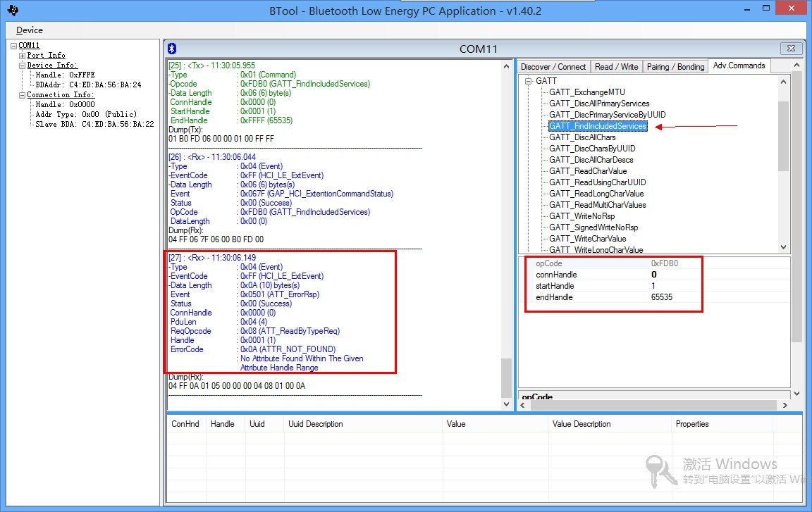The width and height of the screenshot is (812, 512).
Task: Click Device Info tree label
Action: click(52, 65)
